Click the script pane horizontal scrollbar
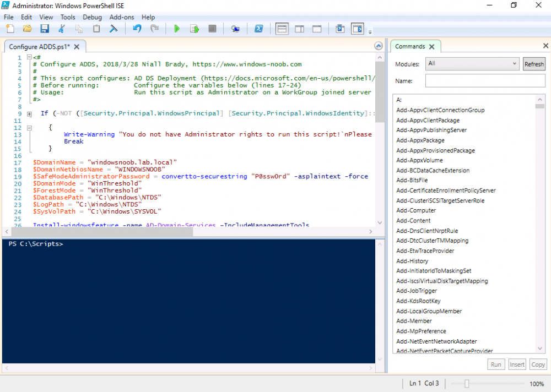This screenshot has width=551, height=392. coord(102,231)
